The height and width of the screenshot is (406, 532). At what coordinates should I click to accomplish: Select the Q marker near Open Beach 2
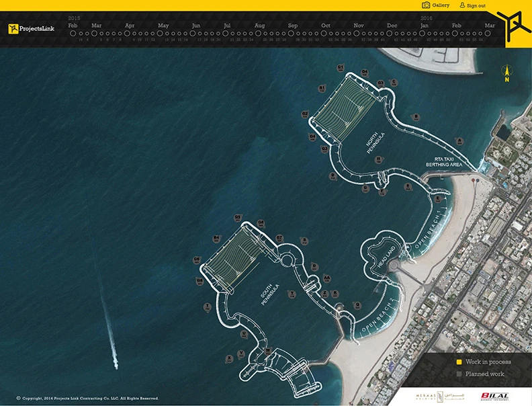pyautogui.click(x=357, y=305)
